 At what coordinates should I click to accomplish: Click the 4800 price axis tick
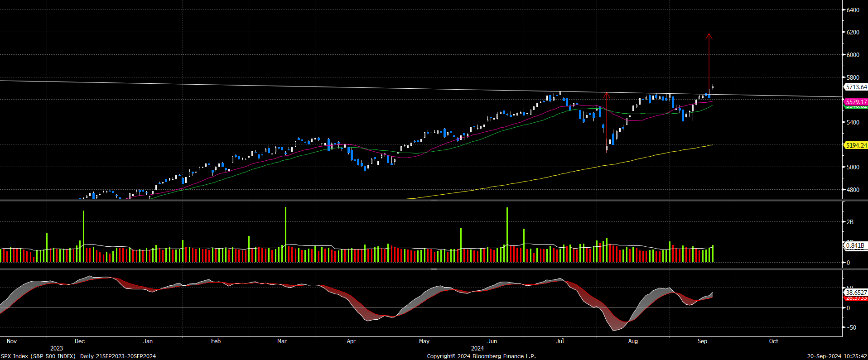pyautogui.click(x=853, y=190)
